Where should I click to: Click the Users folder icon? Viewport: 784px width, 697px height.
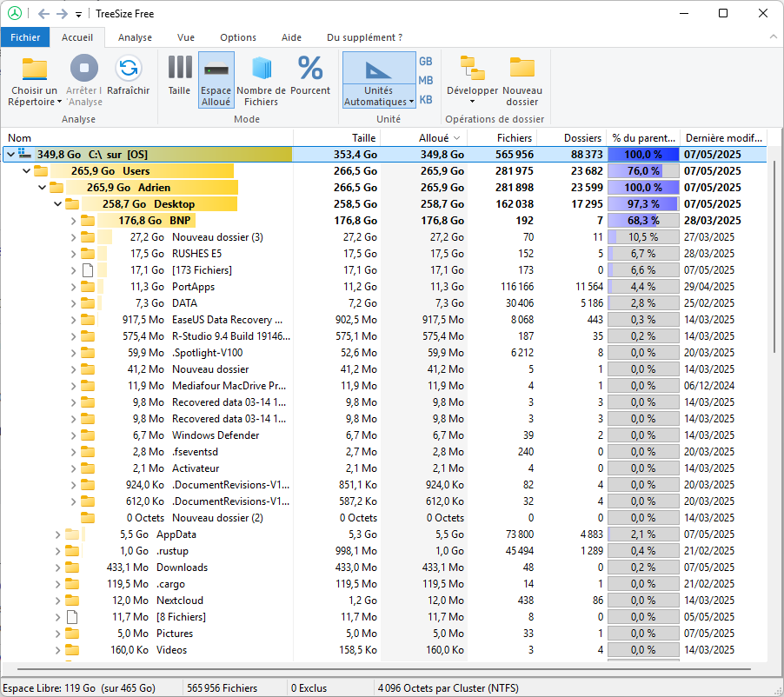(x=41, y=171)
